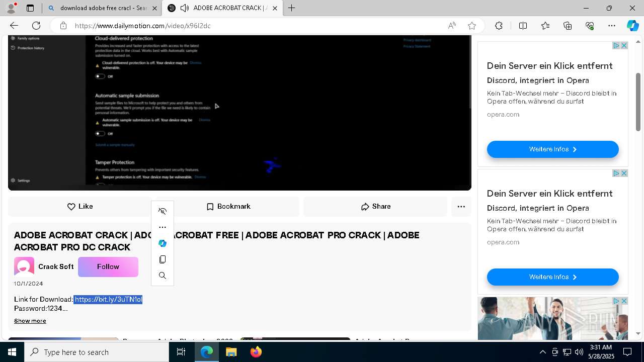Open the Windows Start menu
Image resolution: width=644 pixels, height=362 pixels.
click(12, 352)
